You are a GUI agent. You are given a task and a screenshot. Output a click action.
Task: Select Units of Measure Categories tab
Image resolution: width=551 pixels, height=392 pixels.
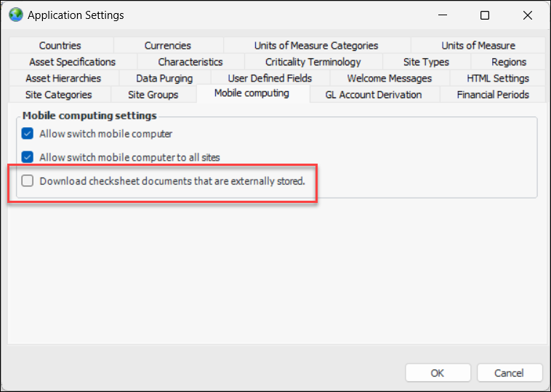[x=316, y=46]
